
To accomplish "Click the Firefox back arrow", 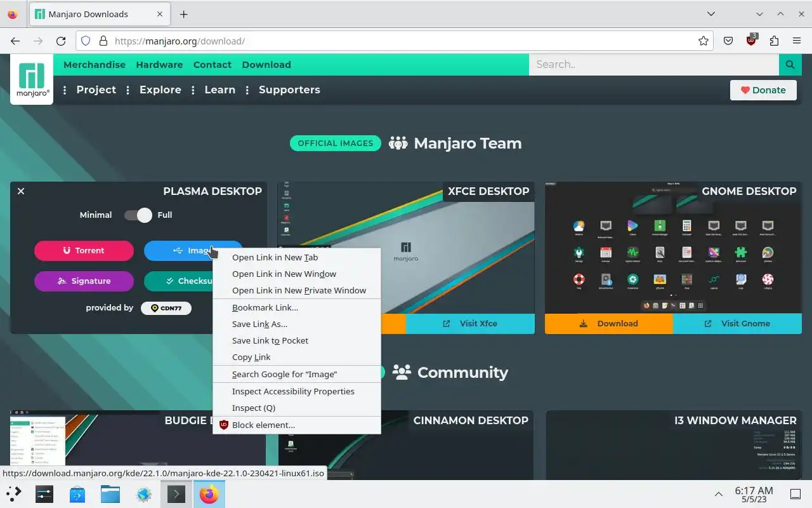I will pos(15,41).
